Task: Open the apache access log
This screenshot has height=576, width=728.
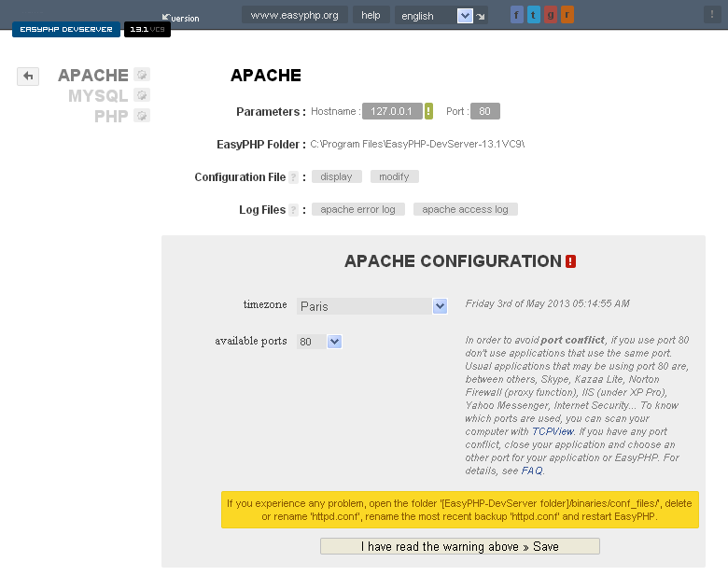Action: tap(465, 209)
